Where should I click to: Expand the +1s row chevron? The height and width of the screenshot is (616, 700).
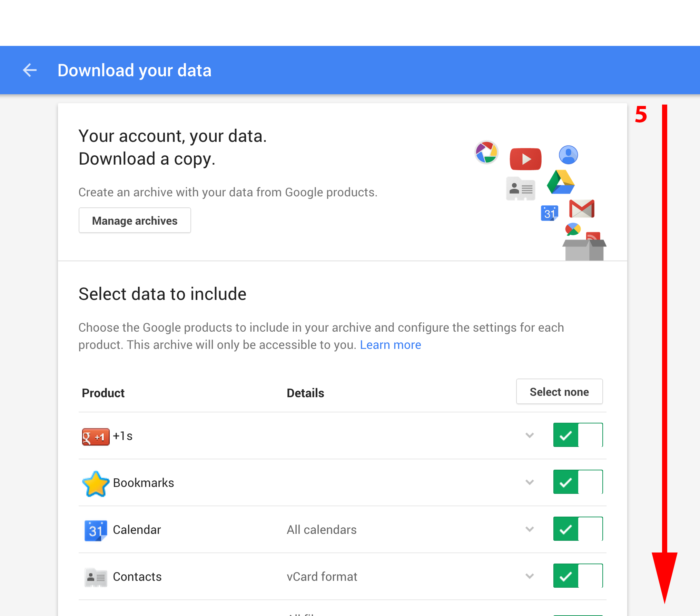point(530,435)
